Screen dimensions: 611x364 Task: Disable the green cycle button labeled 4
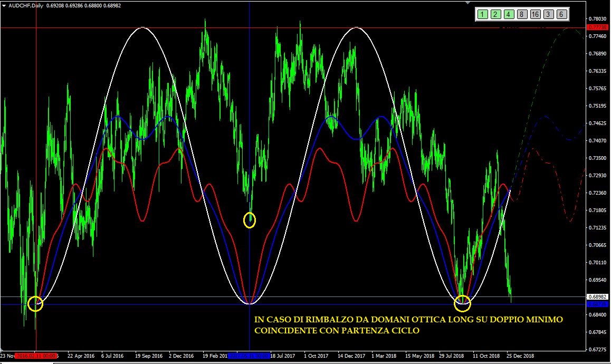pos(508,15)
